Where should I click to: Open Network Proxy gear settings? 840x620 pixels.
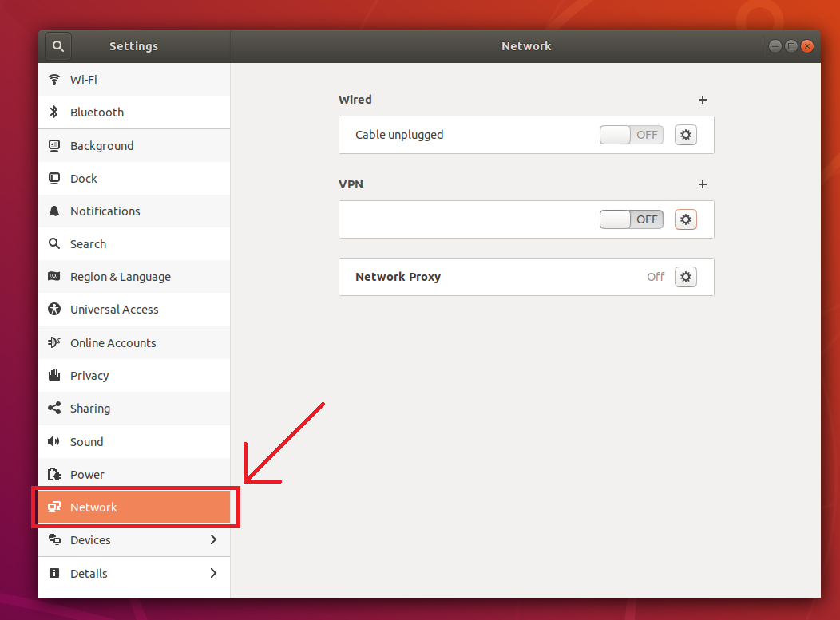pos(685,277)
